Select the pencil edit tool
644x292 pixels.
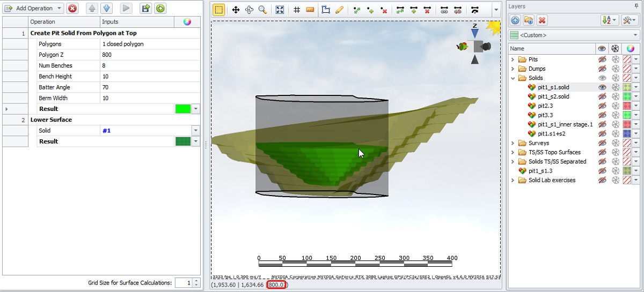[339, 10]
